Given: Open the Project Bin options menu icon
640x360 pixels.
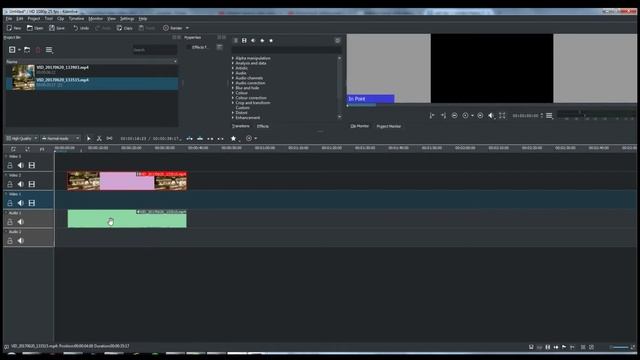Looking at the screenshot, I should click(x=49, y=50).
